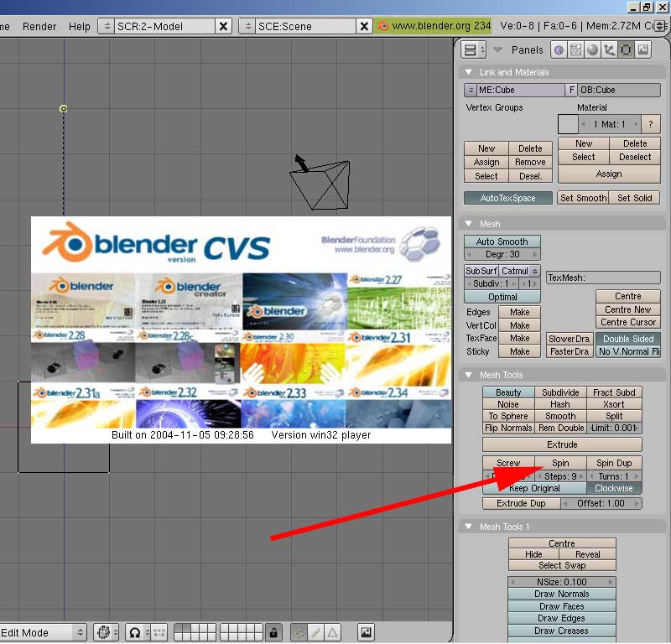The width and height of the screenshot is (671, 644).
Task: Adjust the NSize: 0.100 slider
Action: [561, 581]
